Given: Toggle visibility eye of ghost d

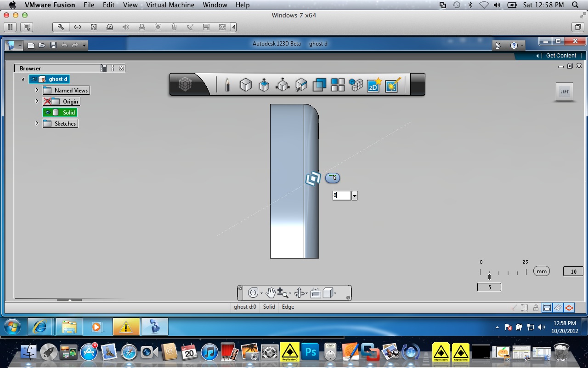Looking at the screenshot, I should coord(34,79).
